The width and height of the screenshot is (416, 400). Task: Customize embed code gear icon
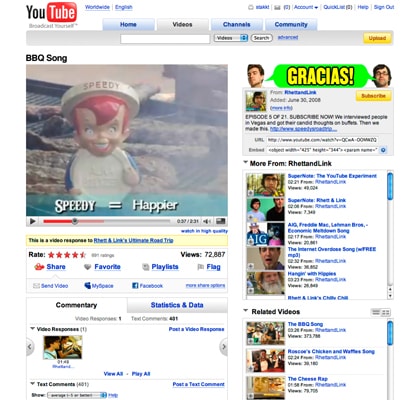383,150
